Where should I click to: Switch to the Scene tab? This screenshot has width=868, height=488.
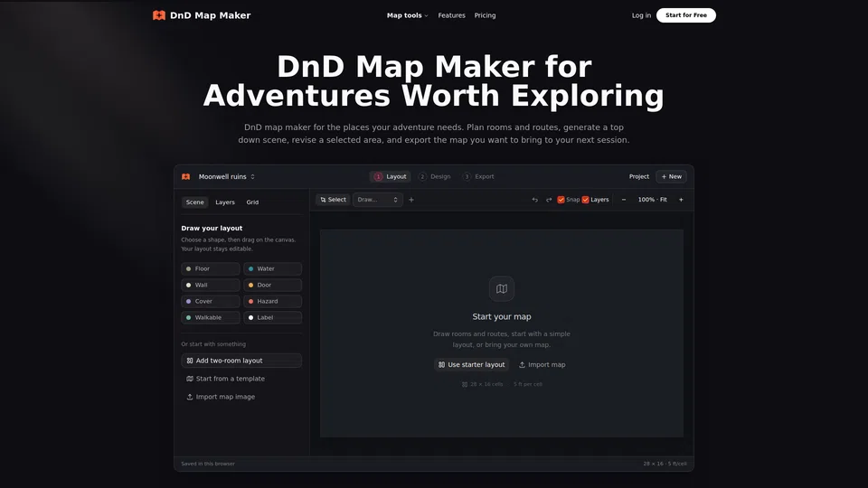pos(195,202)
